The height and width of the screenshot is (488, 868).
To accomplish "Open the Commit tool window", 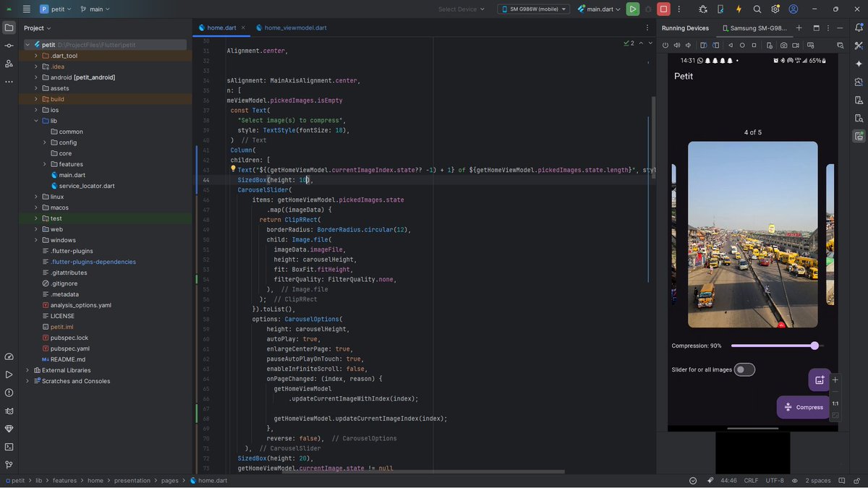I will (x=9, y=46).
